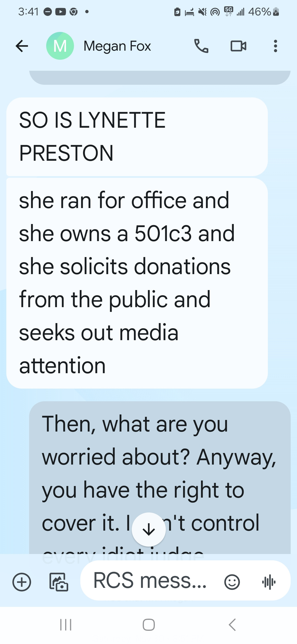The image size is (297, 644).
Task: Start a video call with Megan Fox
Action: [x=238, y=46]
